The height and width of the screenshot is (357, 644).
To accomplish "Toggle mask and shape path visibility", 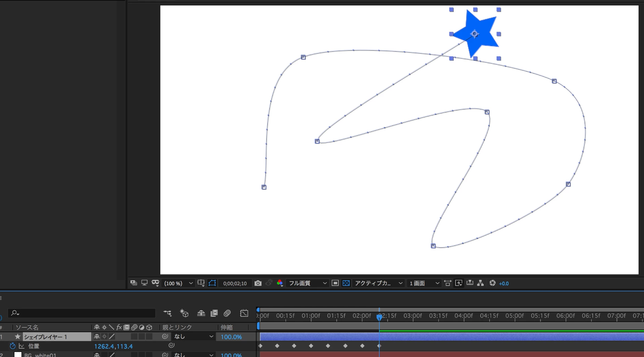I will tap(212, 283).
